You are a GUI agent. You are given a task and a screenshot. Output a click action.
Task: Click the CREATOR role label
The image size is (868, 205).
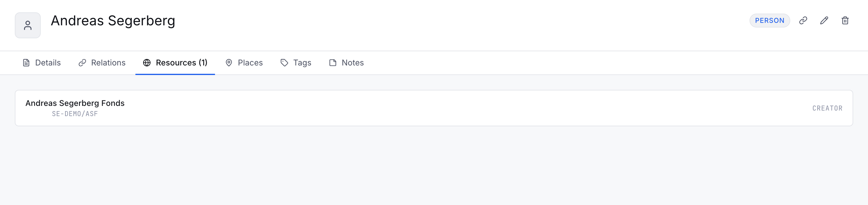[x=827, y=108]
